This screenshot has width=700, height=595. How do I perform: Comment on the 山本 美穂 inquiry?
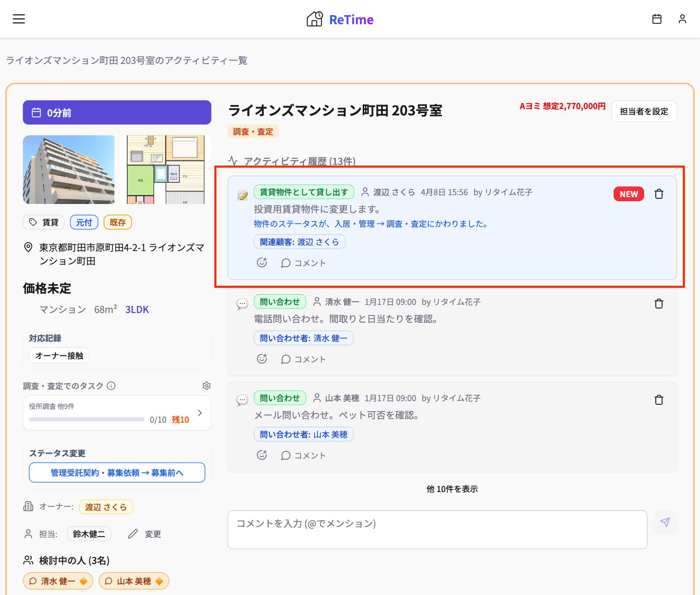(303, 455)
